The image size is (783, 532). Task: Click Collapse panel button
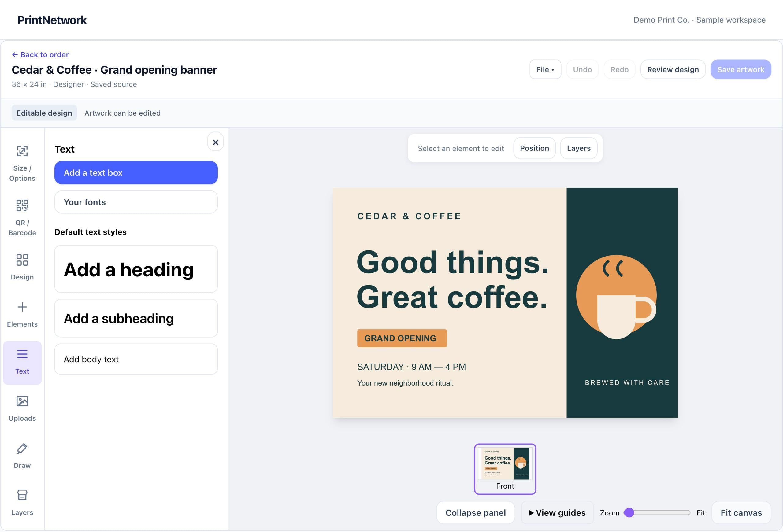[475, 513]
